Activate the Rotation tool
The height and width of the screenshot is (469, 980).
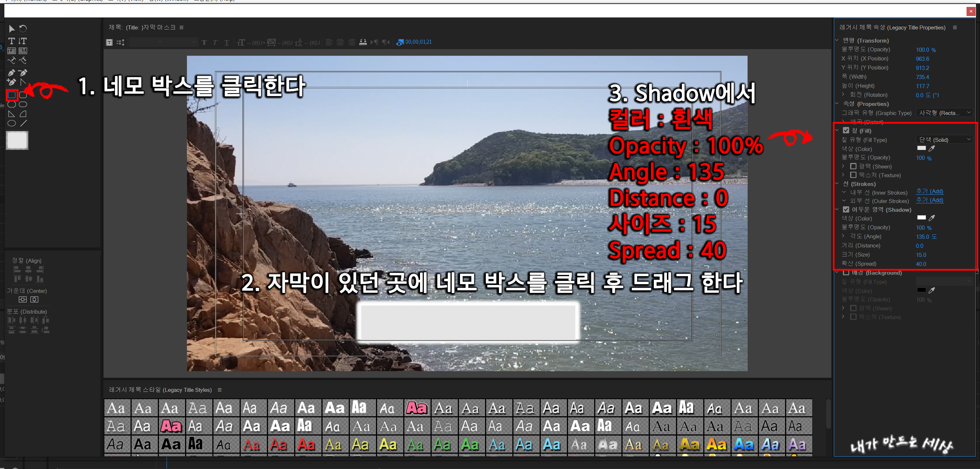click(23, 28)
